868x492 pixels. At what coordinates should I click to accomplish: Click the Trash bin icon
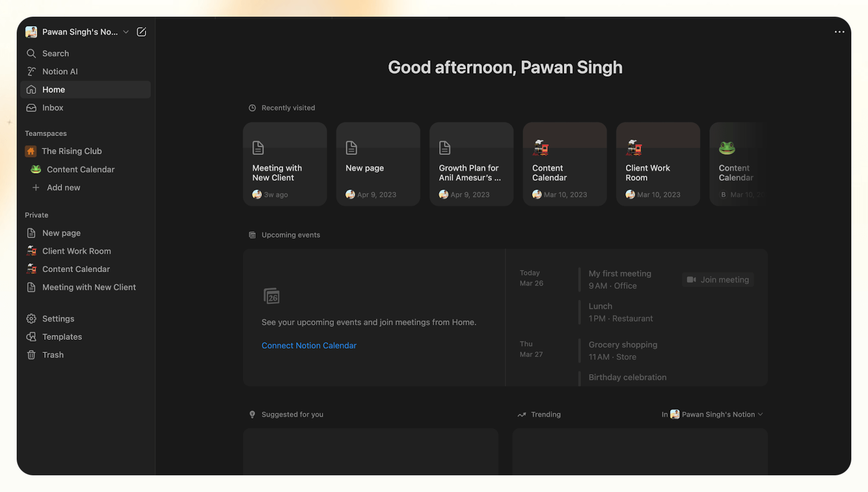31,355
